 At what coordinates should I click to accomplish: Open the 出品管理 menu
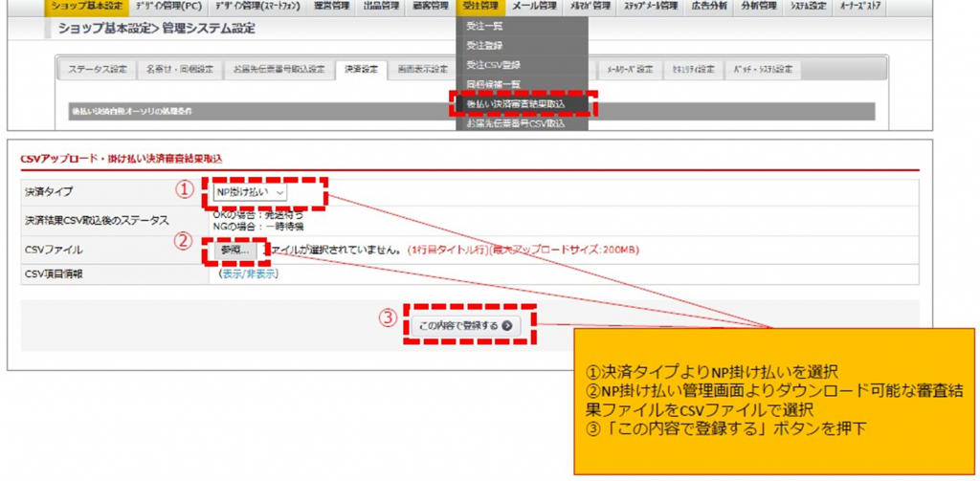[380, 7]
